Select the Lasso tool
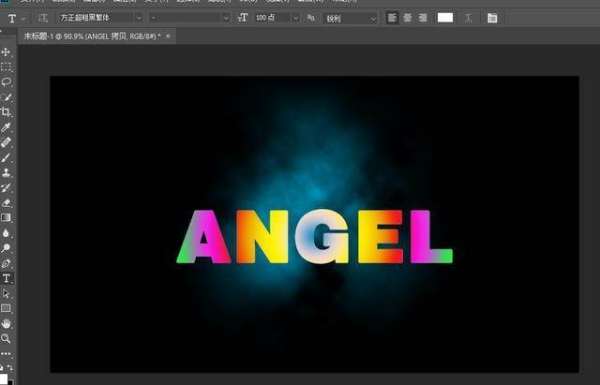The height and width of the screenshot is (385, 600). point(6,82)
